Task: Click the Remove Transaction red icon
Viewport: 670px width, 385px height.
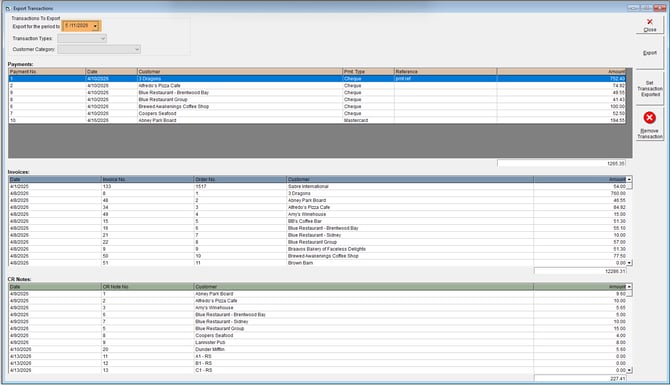Action: pyautogui.click(x=649, y=118)
